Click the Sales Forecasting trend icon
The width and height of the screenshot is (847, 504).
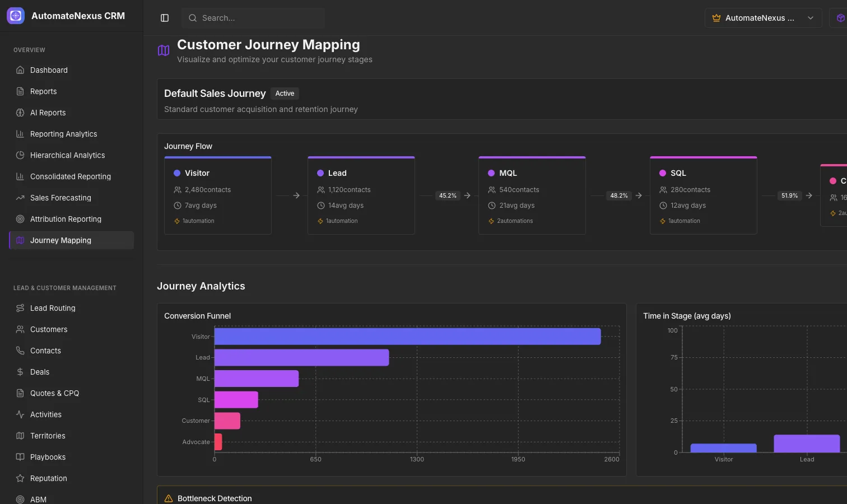(x=20, y=198)
